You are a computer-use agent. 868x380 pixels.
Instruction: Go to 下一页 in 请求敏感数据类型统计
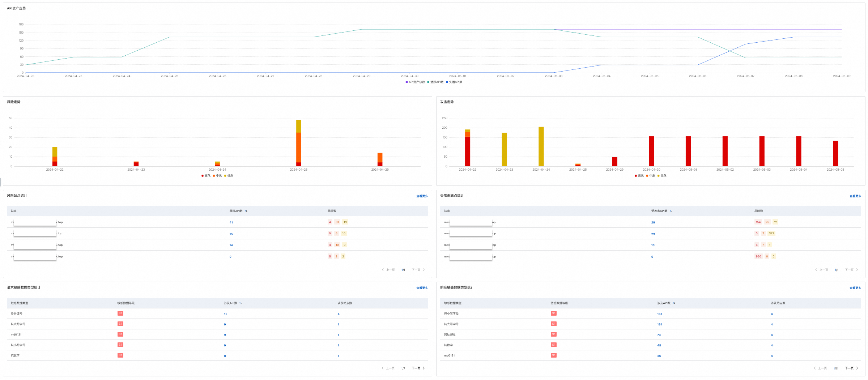click(x=418, y=368)
